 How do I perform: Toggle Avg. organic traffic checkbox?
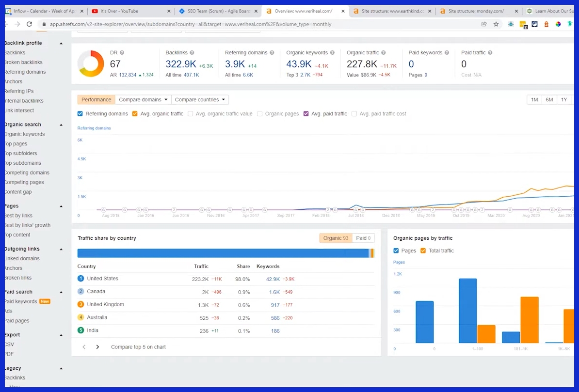[x=135, y=114]
